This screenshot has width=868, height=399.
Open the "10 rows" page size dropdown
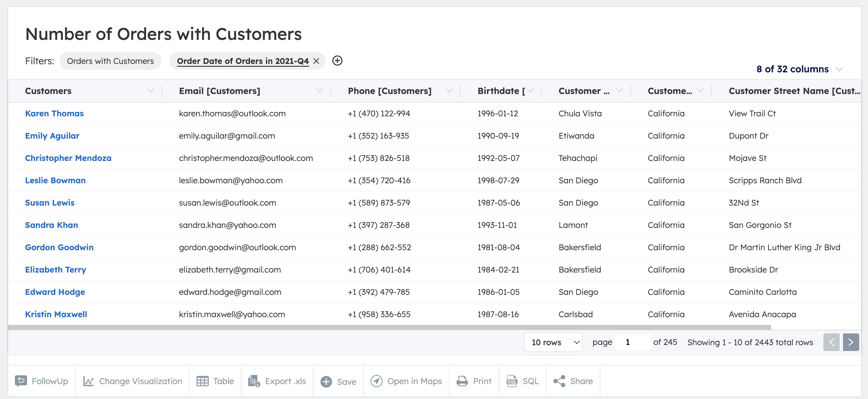point(553,342)
